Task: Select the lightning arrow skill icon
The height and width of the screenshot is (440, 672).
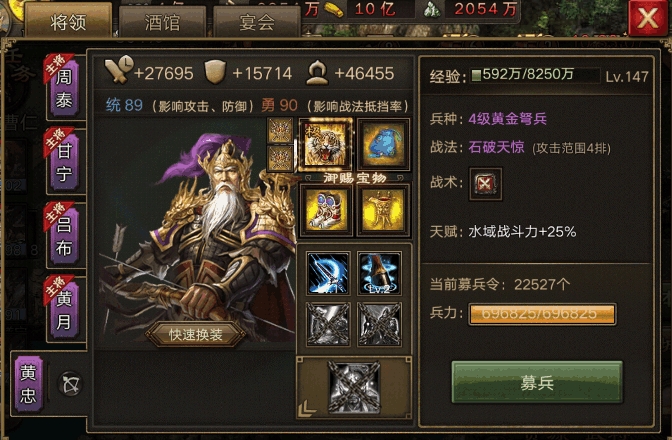Action: [x=328, y=273]
